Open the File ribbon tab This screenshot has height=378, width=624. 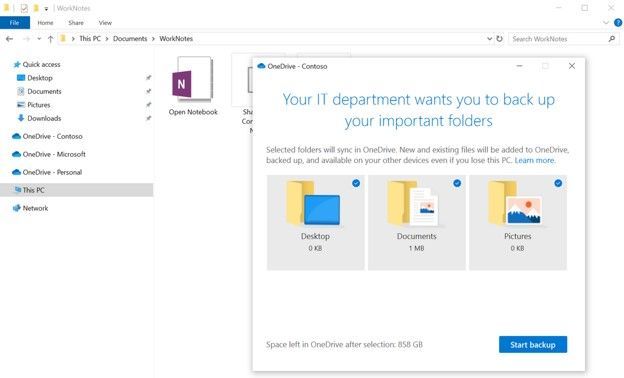(x=15, y=23)
